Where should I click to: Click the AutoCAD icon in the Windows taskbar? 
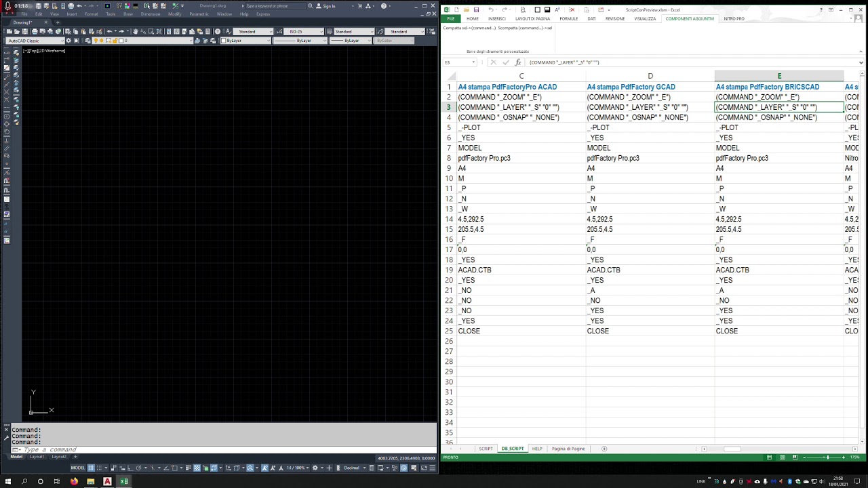pos(107,481)
